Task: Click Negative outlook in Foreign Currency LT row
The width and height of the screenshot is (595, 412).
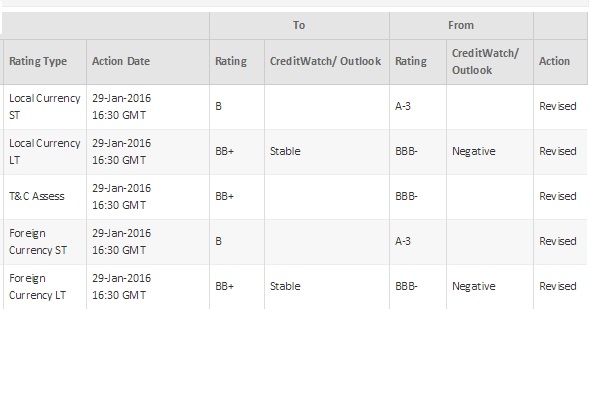Action: (474, 286)
